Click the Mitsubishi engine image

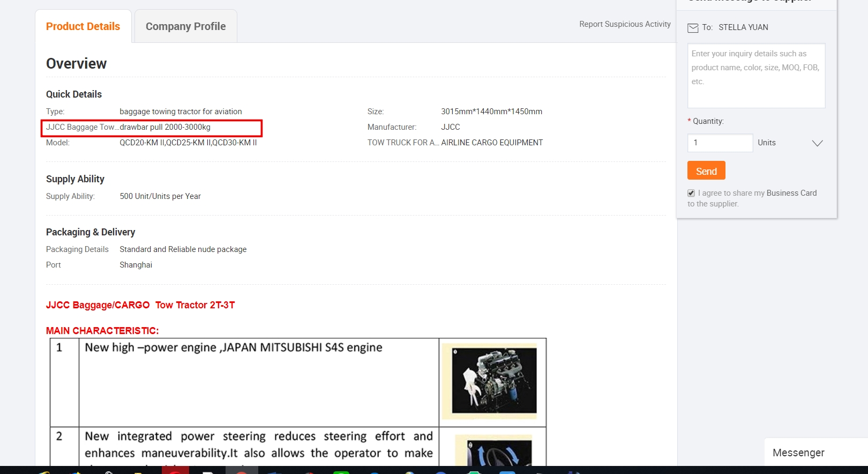pos(493,381)
